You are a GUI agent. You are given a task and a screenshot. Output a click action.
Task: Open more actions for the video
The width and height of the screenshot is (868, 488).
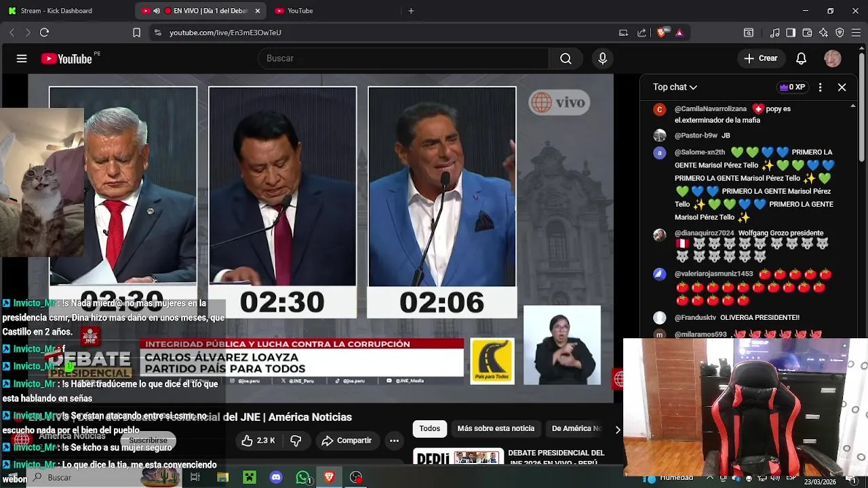394,441
